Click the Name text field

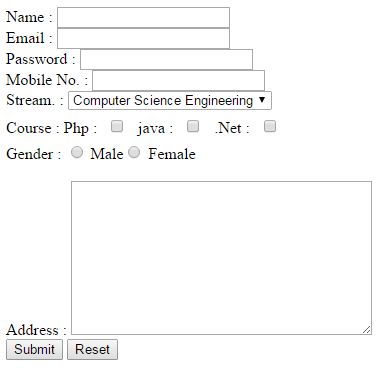tap(143, 18)
